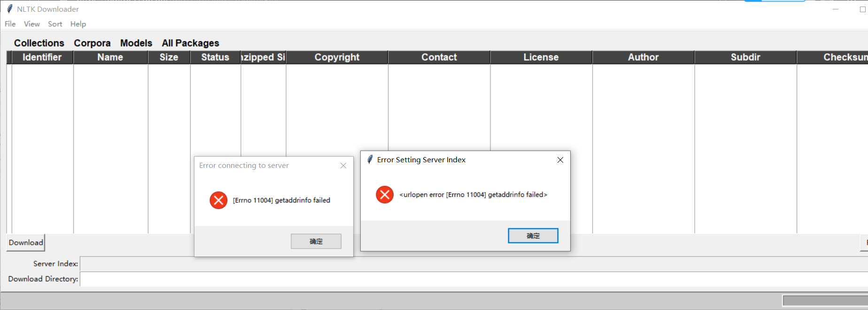Click the Unzipped Size column header
This screenshot has height=310, width=868.
coord(263,57)
